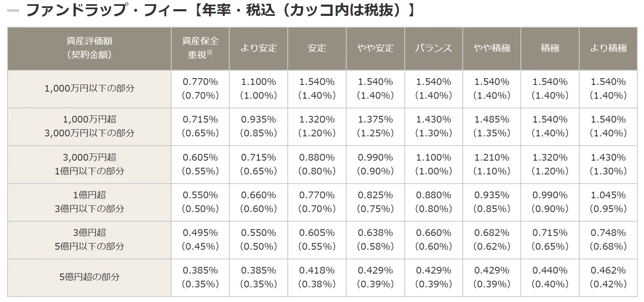Select the やや積極 column header
The width and height of the screenshot is (644, 302).
pos(492,48)
